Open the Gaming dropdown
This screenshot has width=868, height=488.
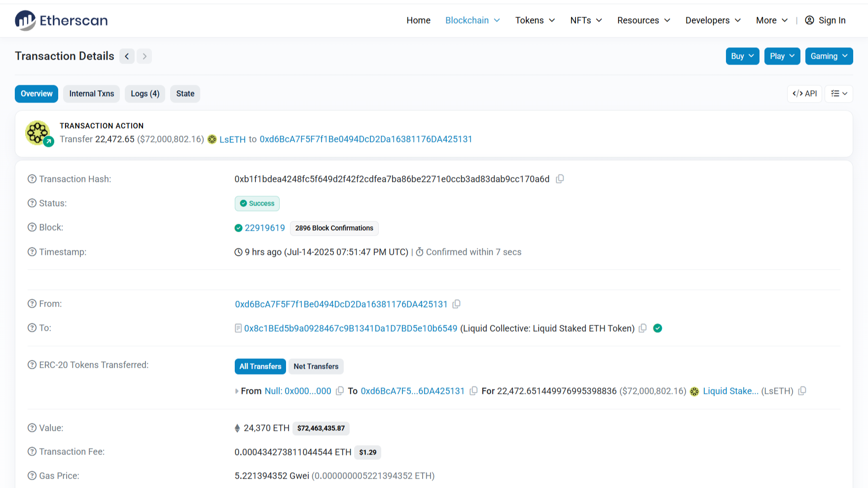tap(829, 56)
